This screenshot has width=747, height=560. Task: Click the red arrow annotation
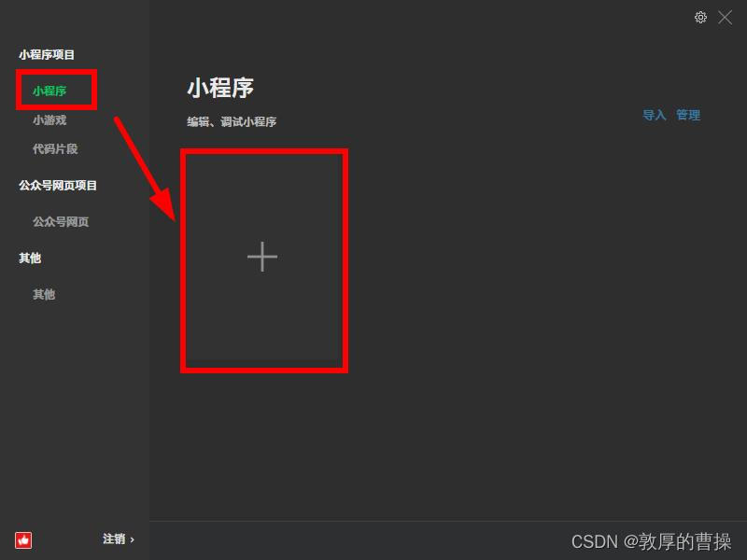145,169
